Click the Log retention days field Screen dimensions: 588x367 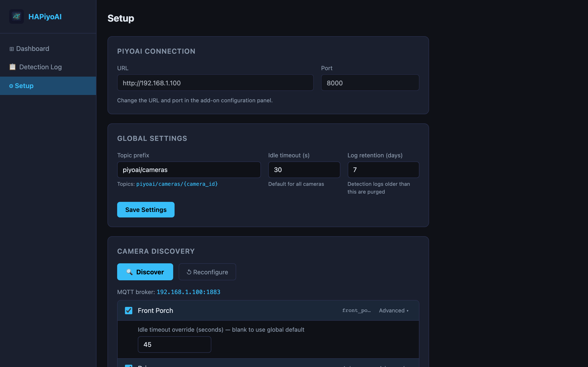(x=383, y=170)
